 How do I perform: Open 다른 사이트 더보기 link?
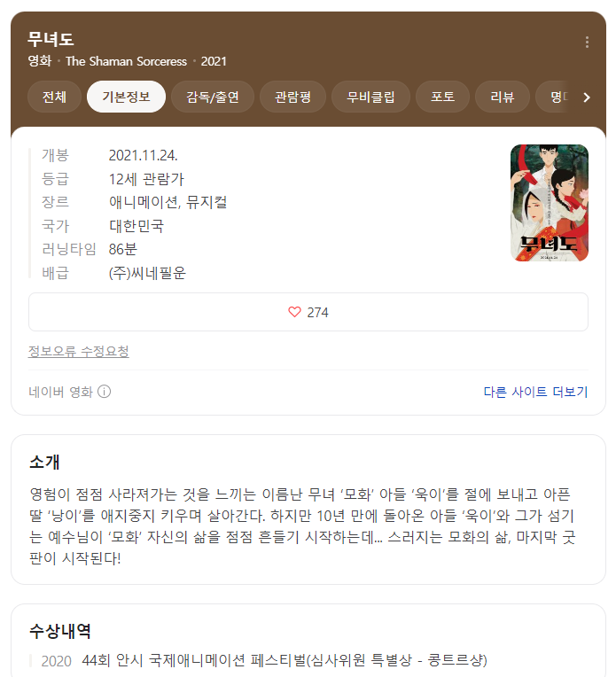point(535,392)
